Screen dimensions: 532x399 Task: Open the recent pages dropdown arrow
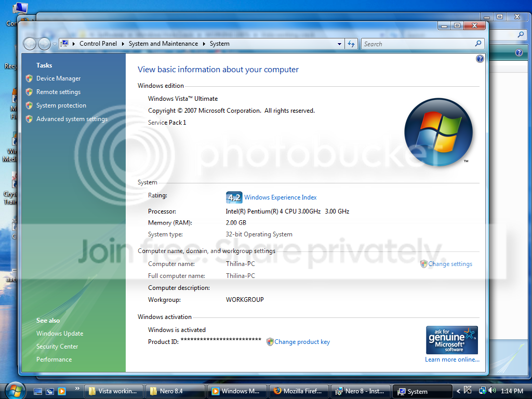pos(55,44)
